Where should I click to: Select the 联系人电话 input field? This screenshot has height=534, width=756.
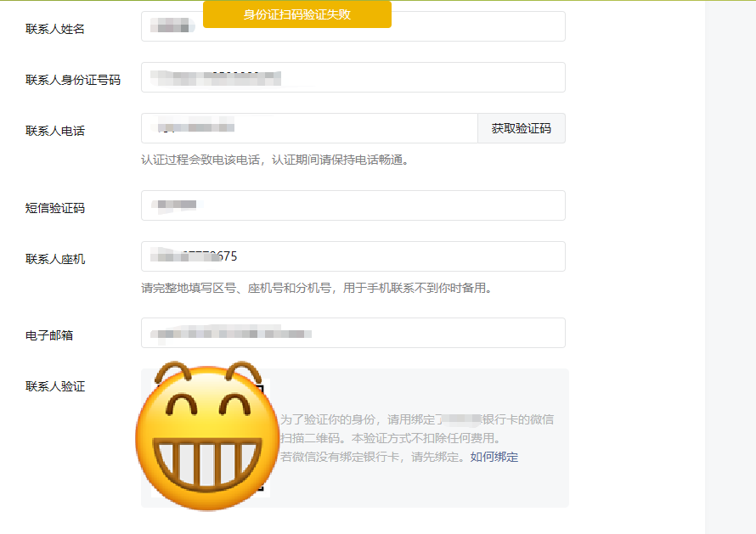pyautogui.click(x=309, y=128)
